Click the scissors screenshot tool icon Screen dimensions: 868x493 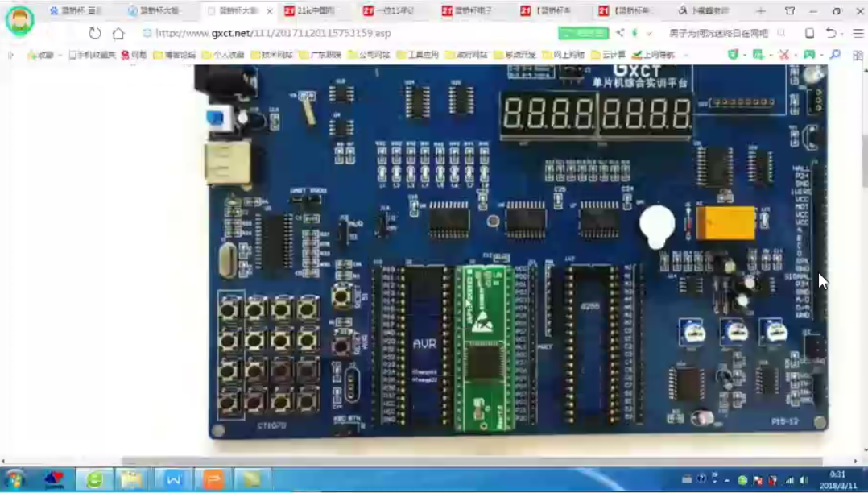[x=783, y=55]
